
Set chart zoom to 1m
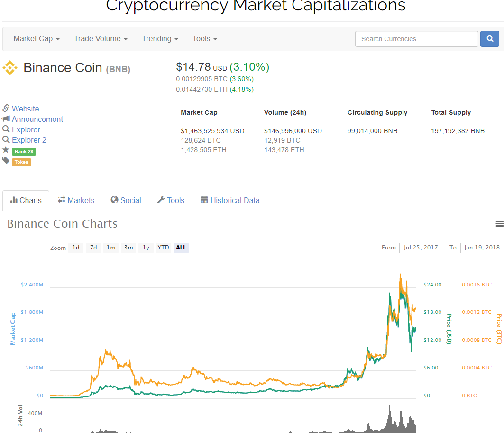pos(111,248)
